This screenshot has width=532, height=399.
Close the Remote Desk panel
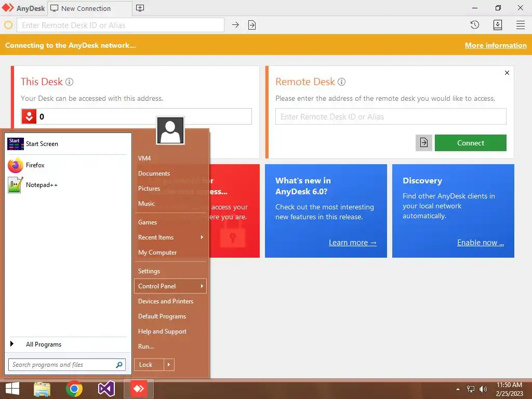click(507, 73)
